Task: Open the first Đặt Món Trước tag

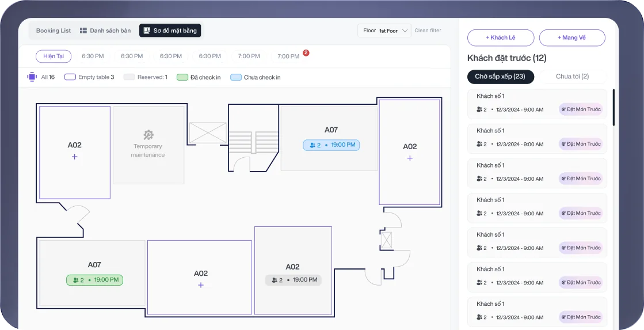Action: pyautogui.click(x=581, y=109)
